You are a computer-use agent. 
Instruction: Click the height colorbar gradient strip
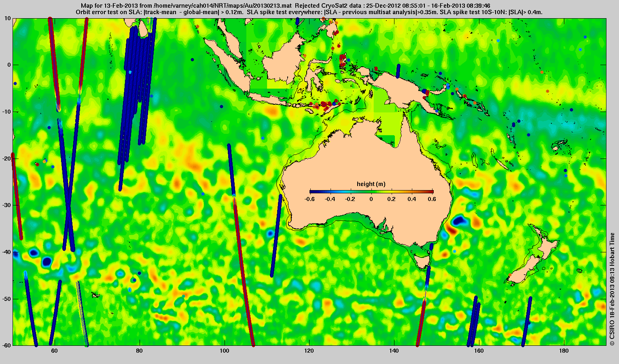[371, 192]
